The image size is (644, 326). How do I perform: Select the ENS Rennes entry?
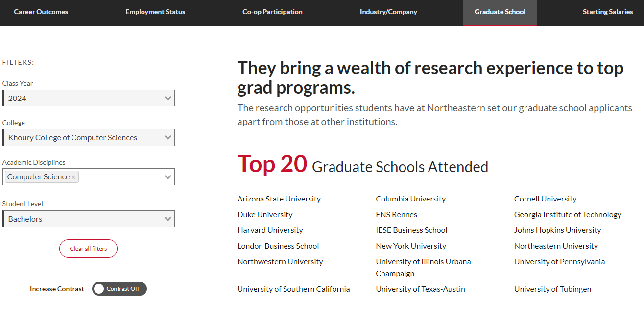pyautogui.click(x=397, y=215)
